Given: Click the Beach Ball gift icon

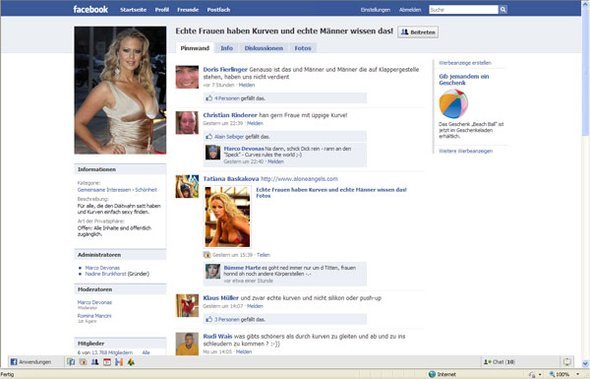Looking at the screenshot, I should (x=453, y=104).
